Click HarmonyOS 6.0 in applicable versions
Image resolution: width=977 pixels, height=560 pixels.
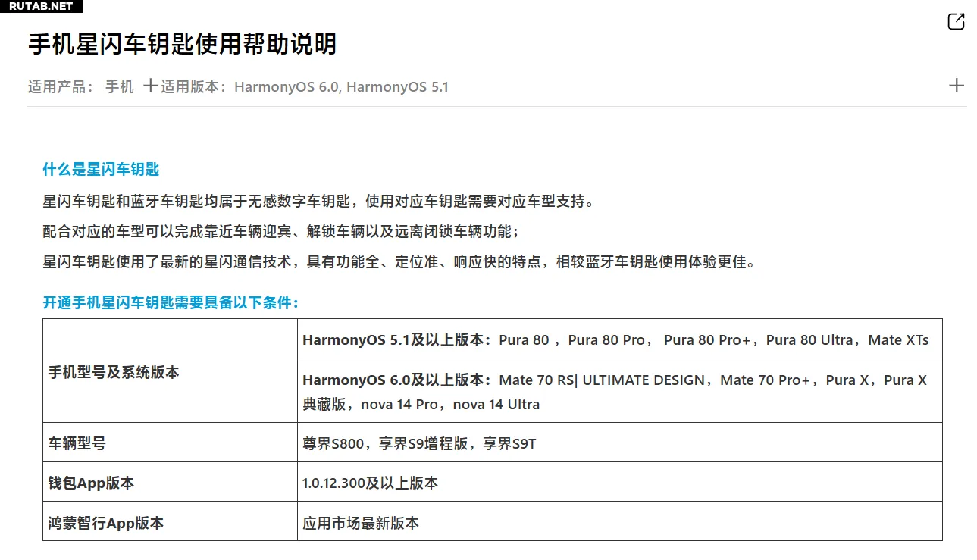click(287, 86)
